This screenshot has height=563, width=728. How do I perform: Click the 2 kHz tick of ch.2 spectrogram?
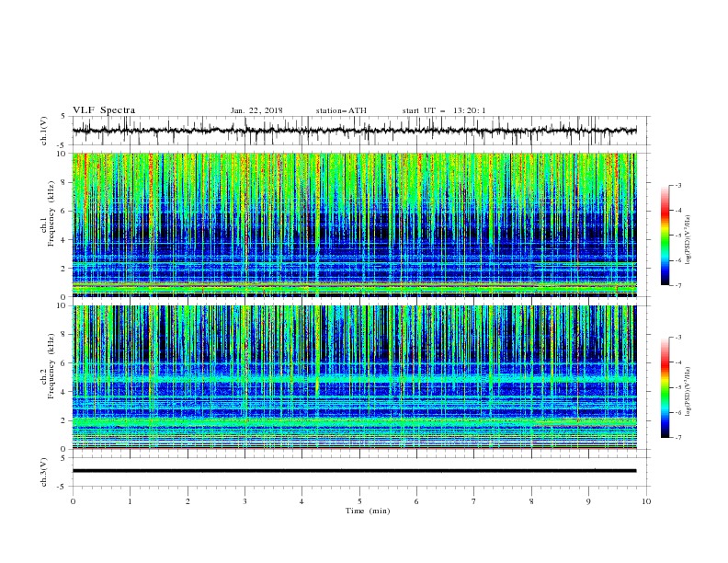click(63, 420)
